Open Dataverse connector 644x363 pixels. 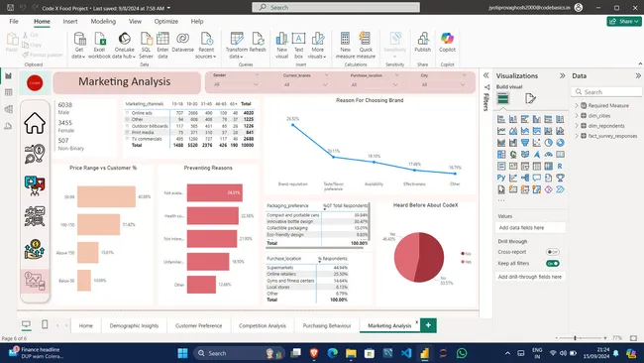click(x=182, y=43)
